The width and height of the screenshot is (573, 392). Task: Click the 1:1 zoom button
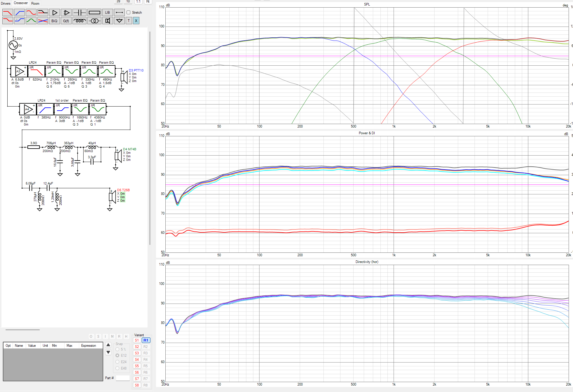(139, 1)
